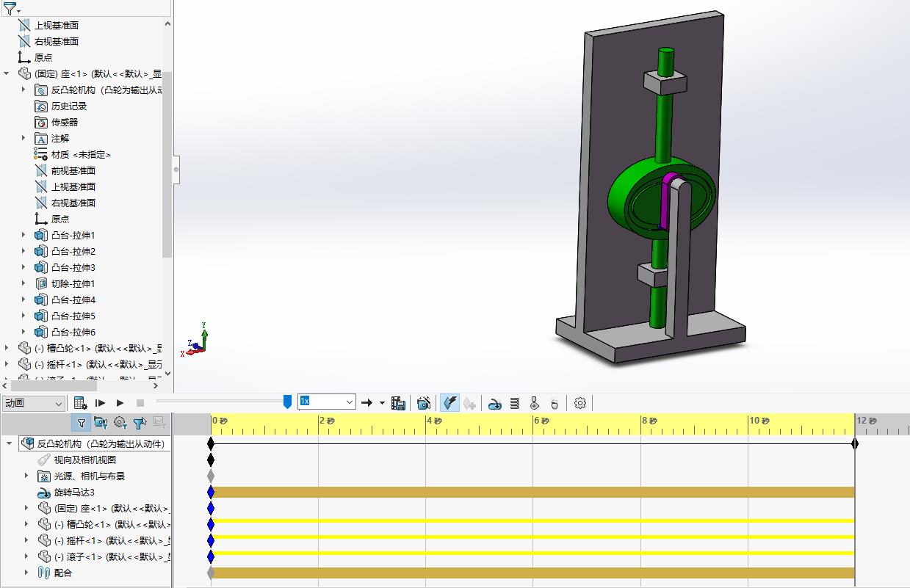910x588 pixels.
Task: Click the 切除-拉伸1 cut-extrude icon
Action: click(41, 283)
